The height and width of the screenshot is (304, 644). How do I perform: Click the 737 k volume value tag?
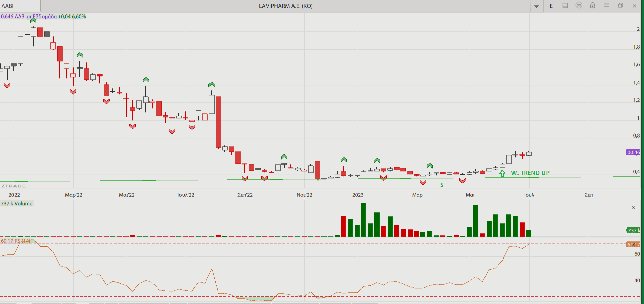[633, 230]
